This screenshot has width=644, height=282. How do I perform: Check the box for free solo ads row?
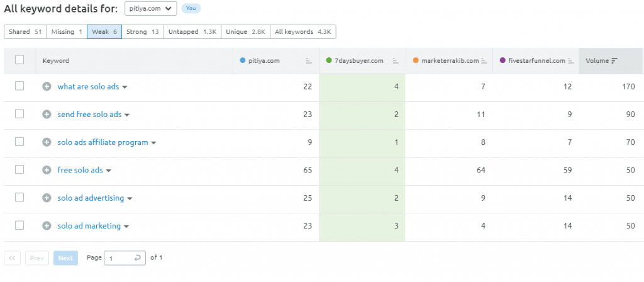(x=19, y=169)
